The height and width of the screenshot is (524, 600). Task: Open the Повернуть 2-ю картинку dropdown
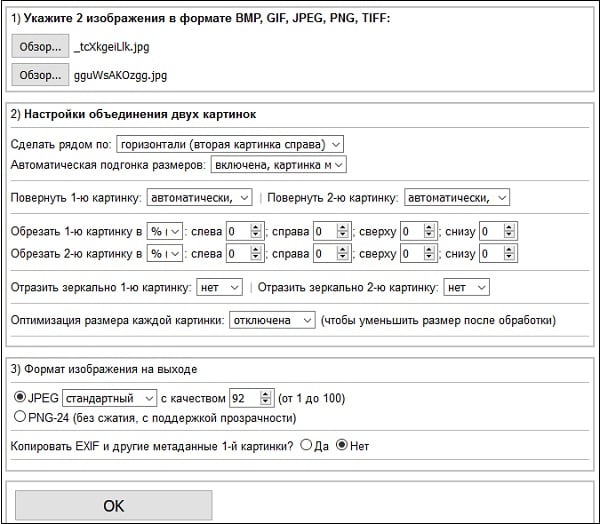click(458, 197)
